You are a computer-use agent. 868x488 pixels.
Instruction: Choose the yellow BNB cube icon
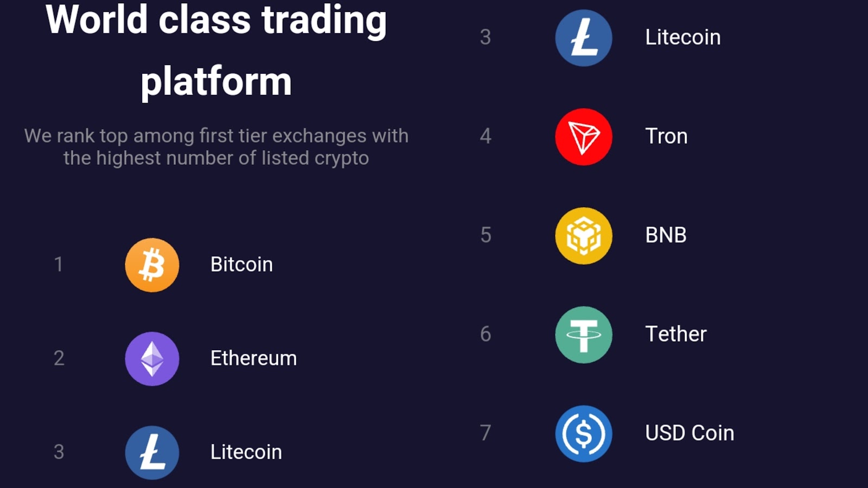(583, 236)
